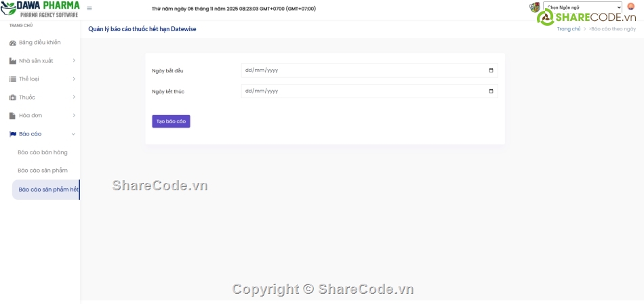Open calendar picker for Ngày kết thúc
This screenshot has height=304, width=644.
tap(491, 91)
